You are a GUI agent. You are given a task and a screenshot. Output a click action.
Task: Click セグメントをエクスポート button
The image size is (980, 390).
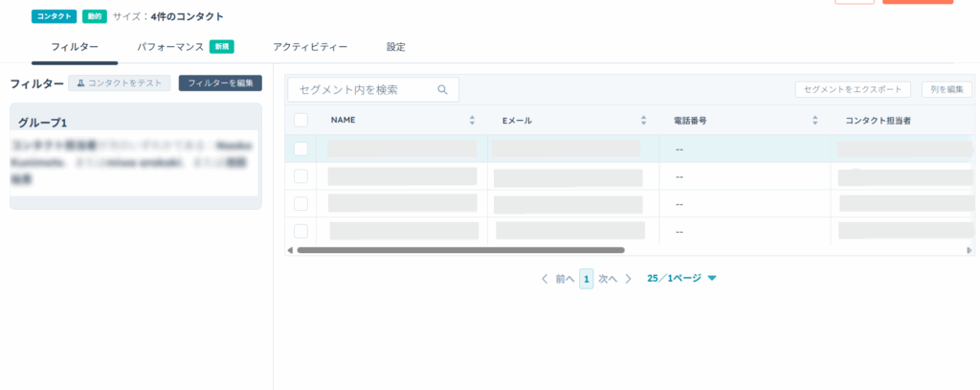(853, 89)
